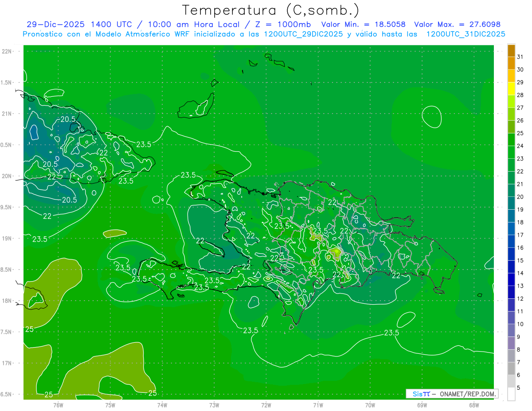This screenshot has width=532, height=411.
Task: Click the 24 label on the color scale
Action: 520,146
